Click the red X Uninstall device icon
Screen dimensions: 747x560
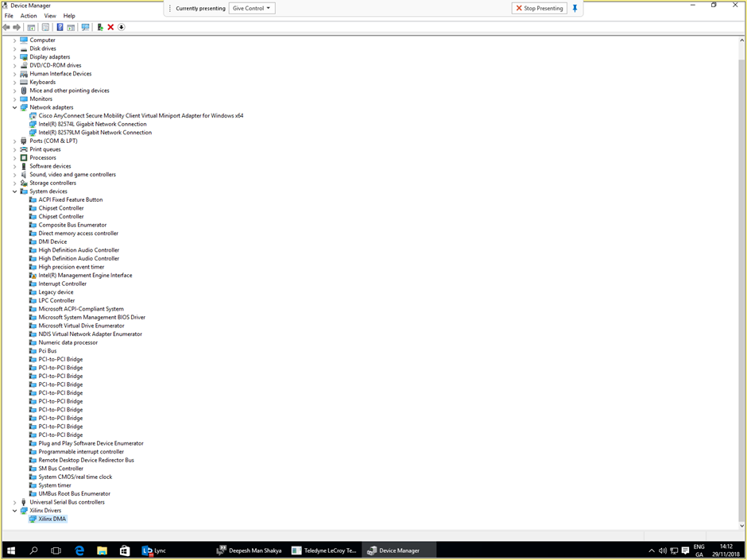point(110,27)
